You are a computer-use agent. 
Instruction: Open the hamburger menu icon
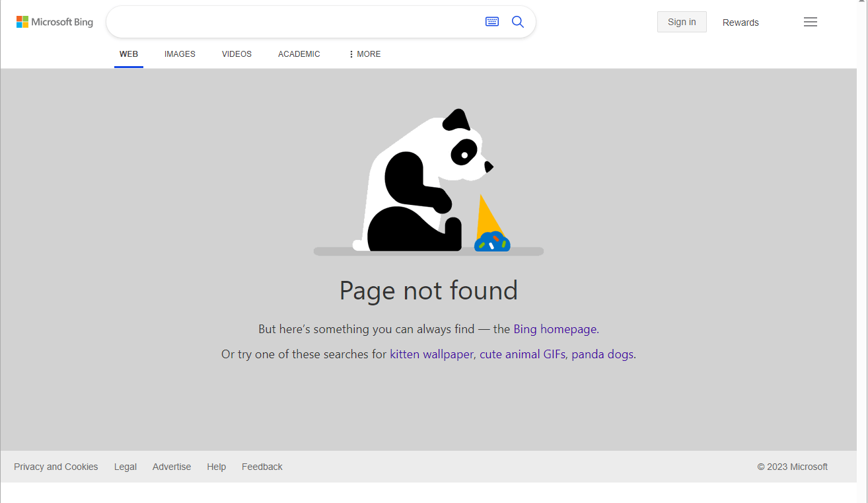coord(811,22)
